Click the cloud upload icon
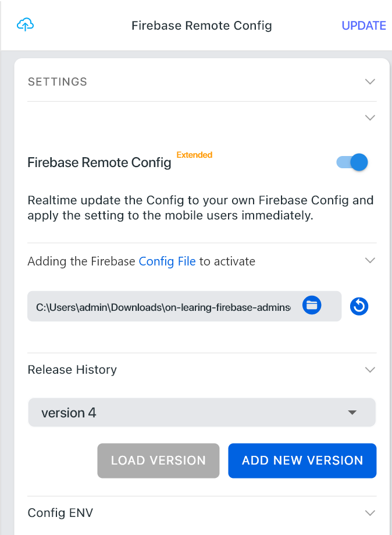The width and height of the screenshot is (392, 535). pyautogui.click(x=25, y=24)
